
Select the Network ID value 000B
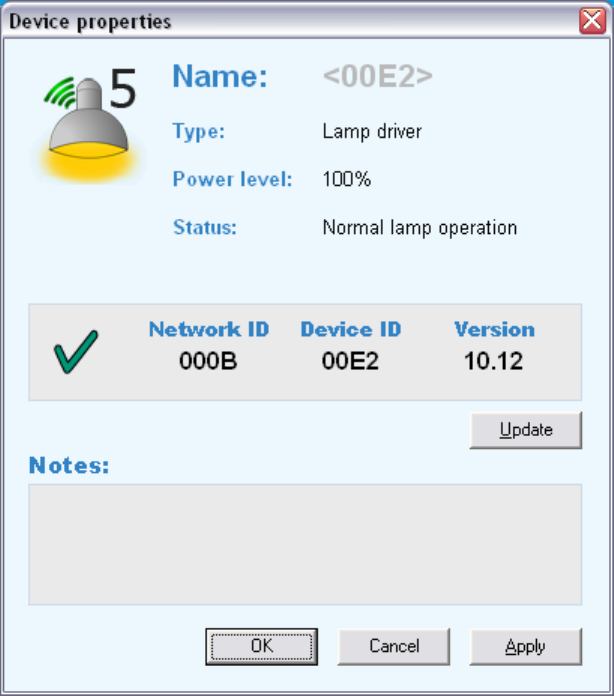(x=208, y=360)
